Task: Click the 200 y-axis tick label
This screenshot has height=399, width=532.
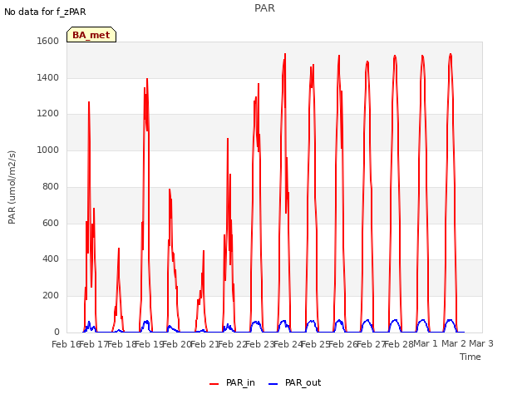Action: click(x=51, y=296)
